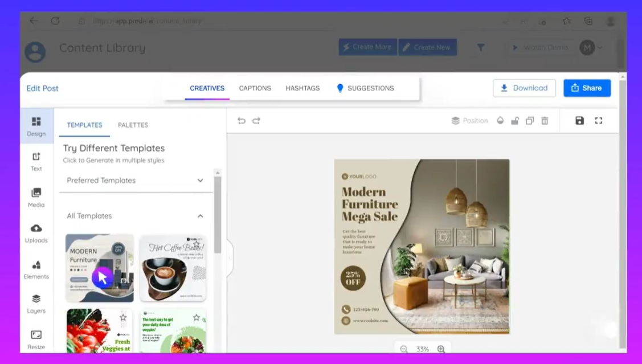Open the Media panel
642x364 pixels.
(36, 198)
